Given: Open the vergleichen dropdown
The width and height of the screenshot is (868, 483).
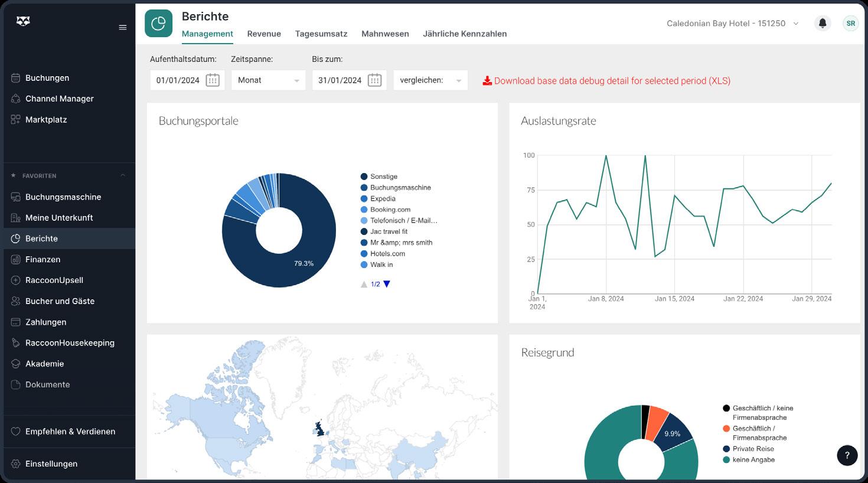Looking at the screenshot, I should [x=430, y=80].
